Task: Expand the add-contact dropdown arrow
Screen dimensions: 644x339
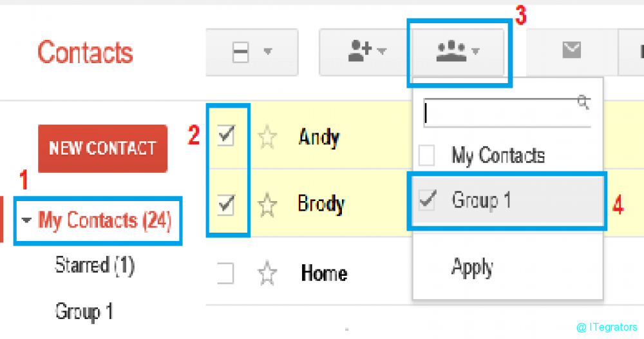Action: tap(381, 52)
